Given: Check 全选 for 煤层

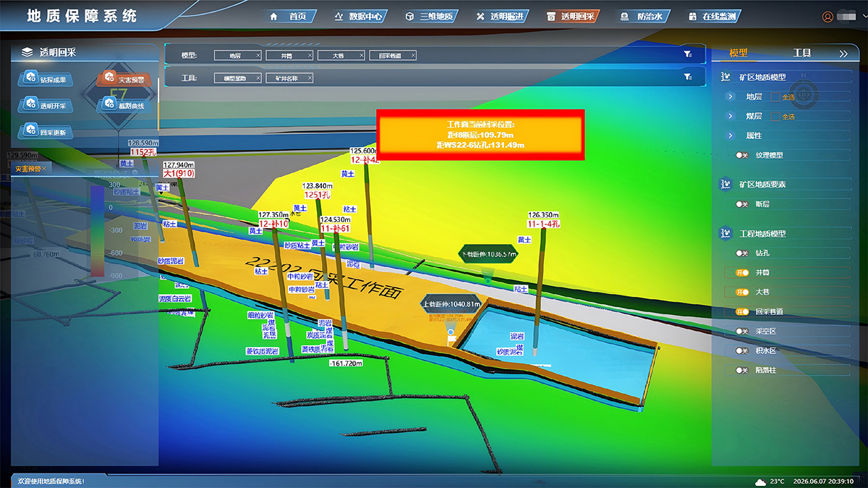Looking at the screenshot, I should (775, 117).
